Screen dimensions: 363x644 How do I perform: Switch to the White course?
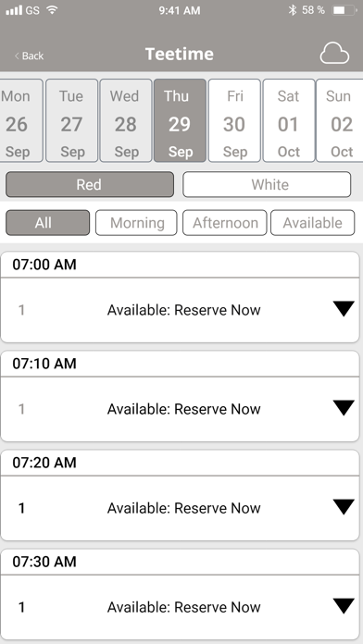coord(267,184)
